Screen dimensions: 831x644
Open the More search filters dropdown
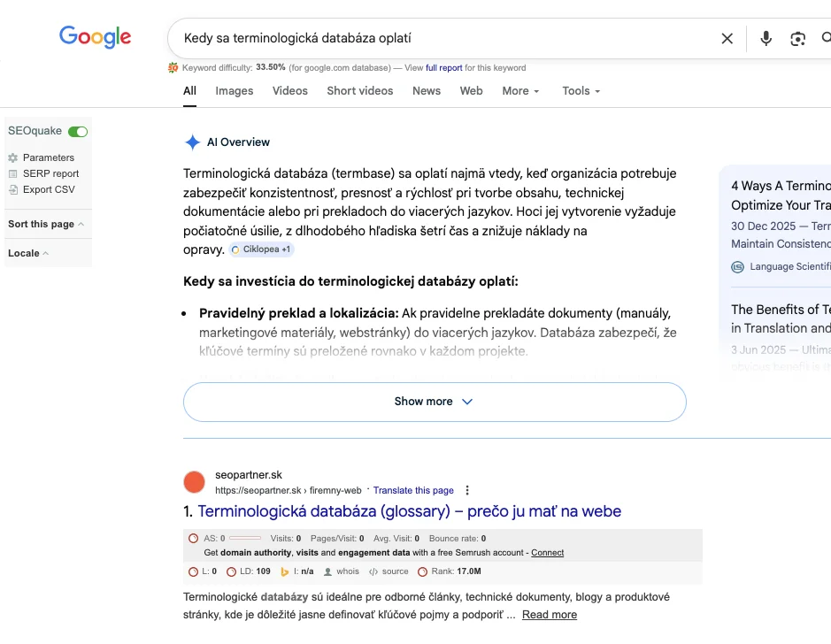point(520,90)
